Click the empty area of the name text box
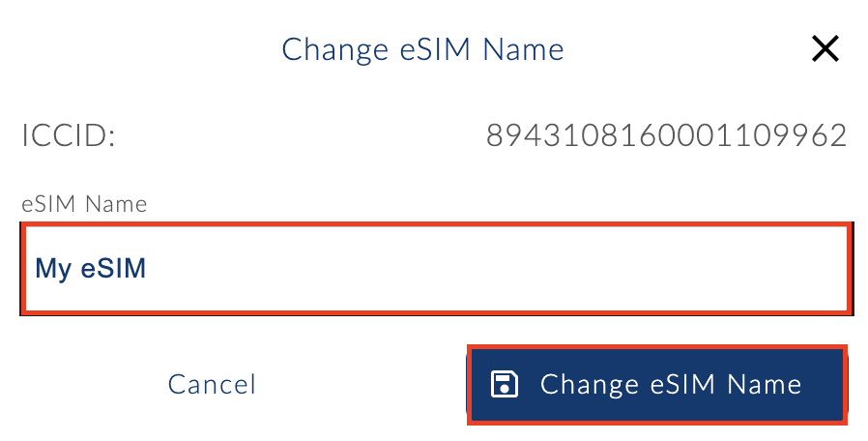 (x=532, y=269)
